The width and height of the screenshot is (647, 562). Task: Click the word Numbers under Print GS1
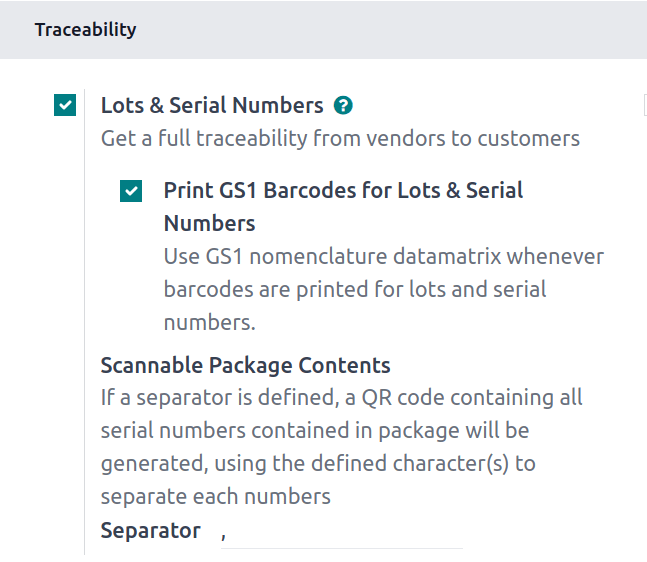point(209,223)
